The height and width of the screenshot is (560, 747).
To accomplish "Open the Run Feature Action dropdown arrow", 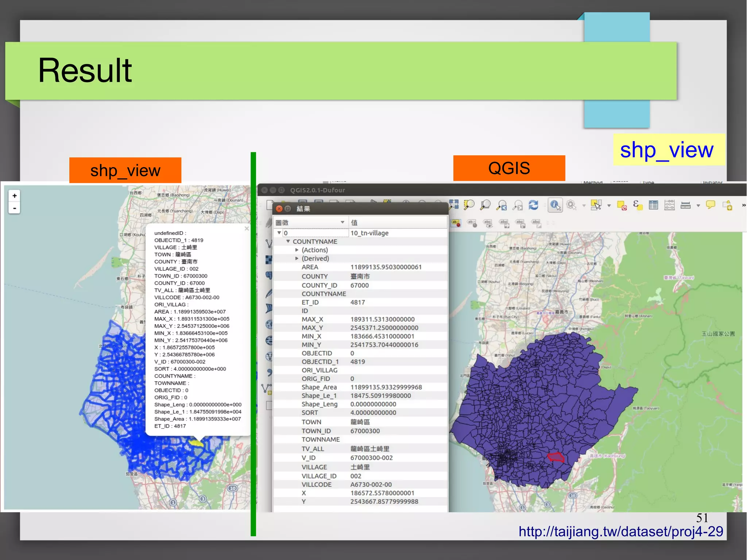I will 584,206.
